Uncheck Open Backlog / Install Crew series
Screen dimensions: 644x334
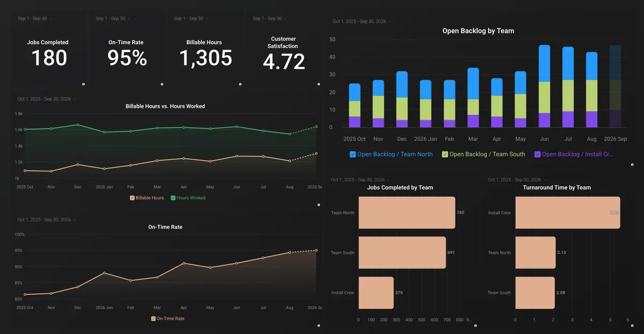[x=537, y=154]
